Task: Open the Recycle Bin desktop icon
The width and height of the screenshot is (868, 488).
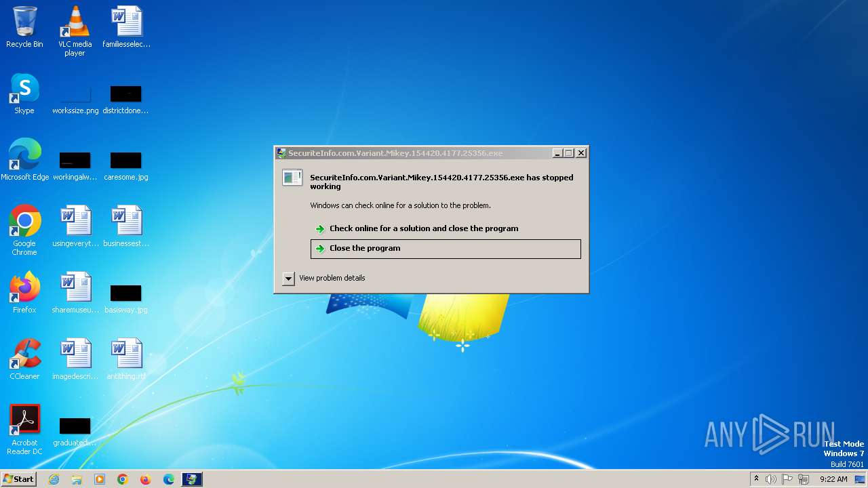Action: coord(24,27)
